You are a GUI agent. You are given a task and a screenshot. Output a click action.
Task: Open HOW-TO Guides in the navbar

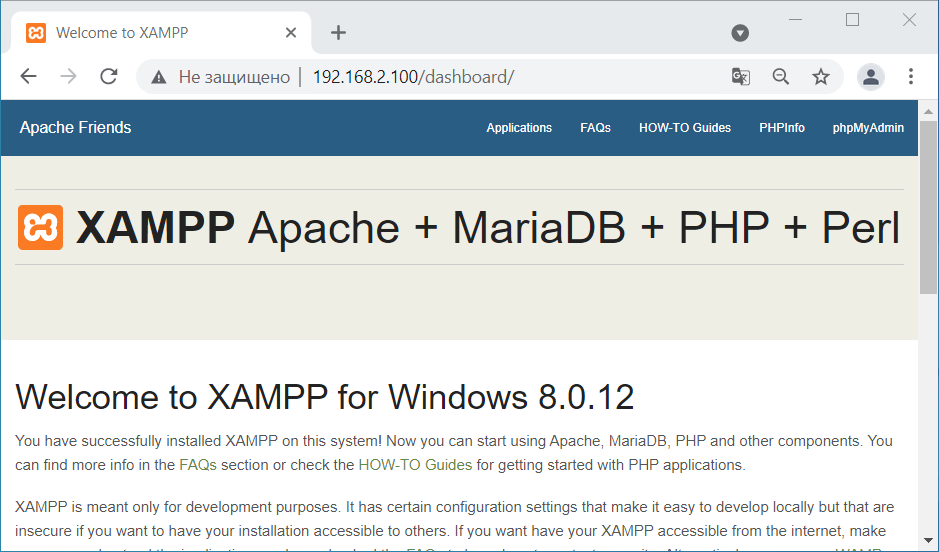click(684, 128)
